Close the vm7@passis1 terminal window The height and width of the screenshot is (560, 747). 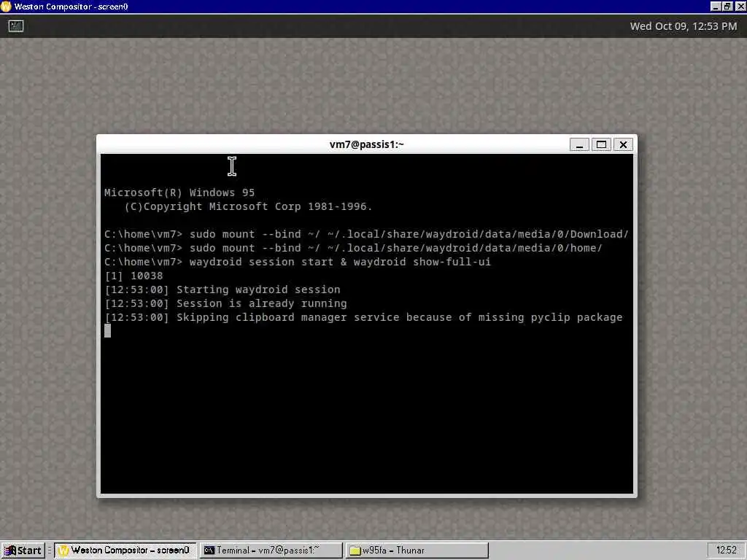(x=623, y=145)
